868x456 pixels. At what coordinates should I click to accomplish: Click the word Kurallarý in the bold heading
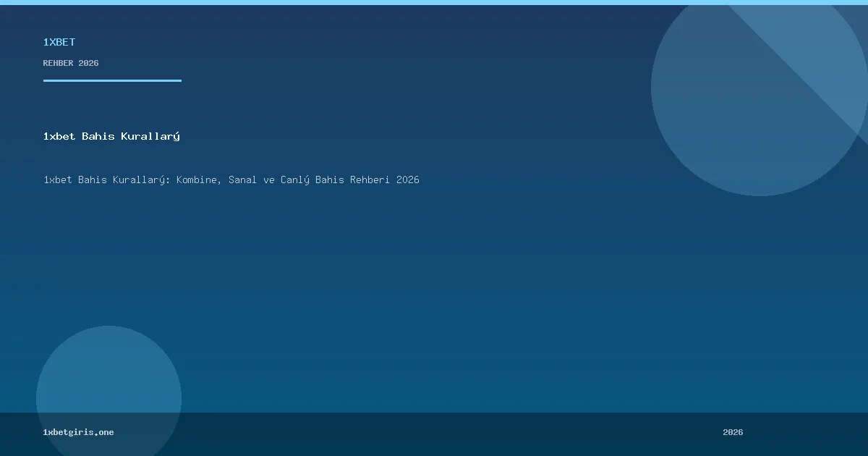coord(150,136)
